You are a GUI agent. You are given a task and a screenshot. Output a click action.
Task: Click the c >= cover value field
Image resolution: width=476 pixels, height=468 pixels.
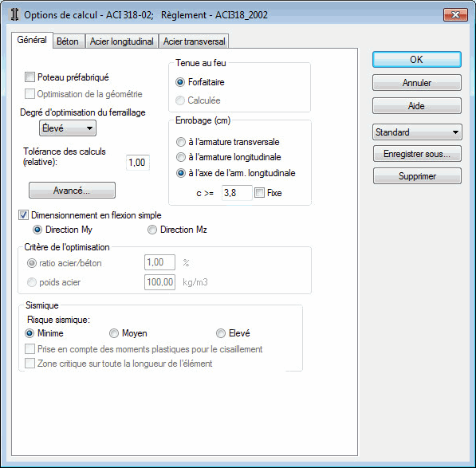pos(237,193)
